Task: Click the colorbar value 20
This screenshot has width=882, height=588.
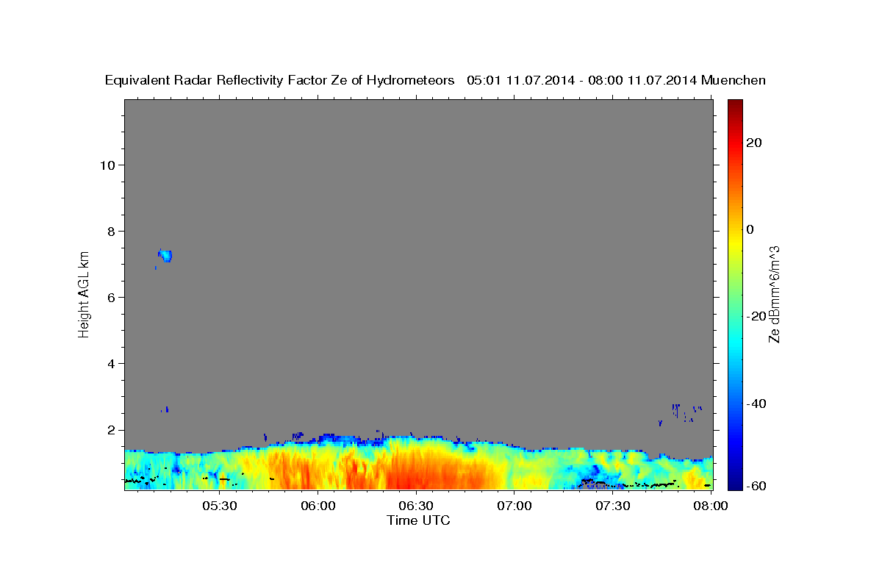Action: pos(755,143)
